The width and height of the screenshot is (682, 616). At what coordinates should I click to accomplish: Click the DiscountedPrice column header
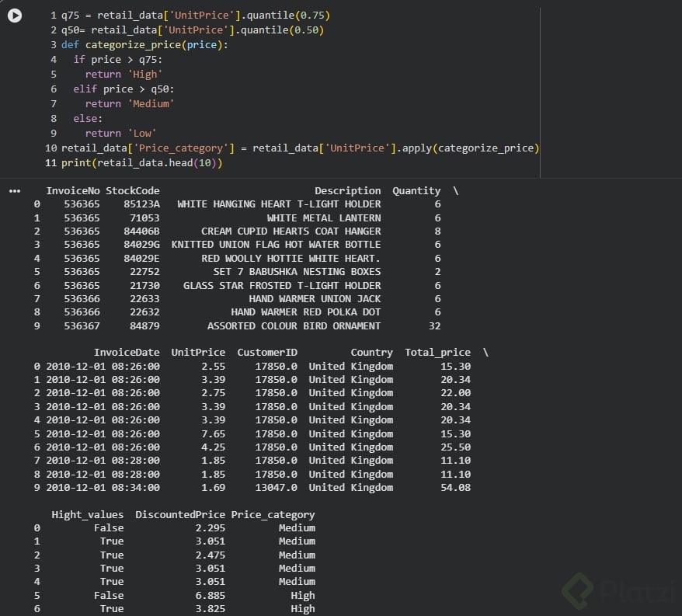tap(180, 515)
